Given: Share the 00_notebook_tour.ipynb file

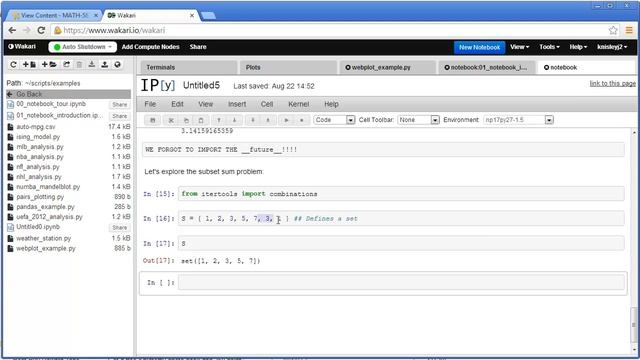Looking at the screenshot, I should pyautogui.click(x=120, y=105).
